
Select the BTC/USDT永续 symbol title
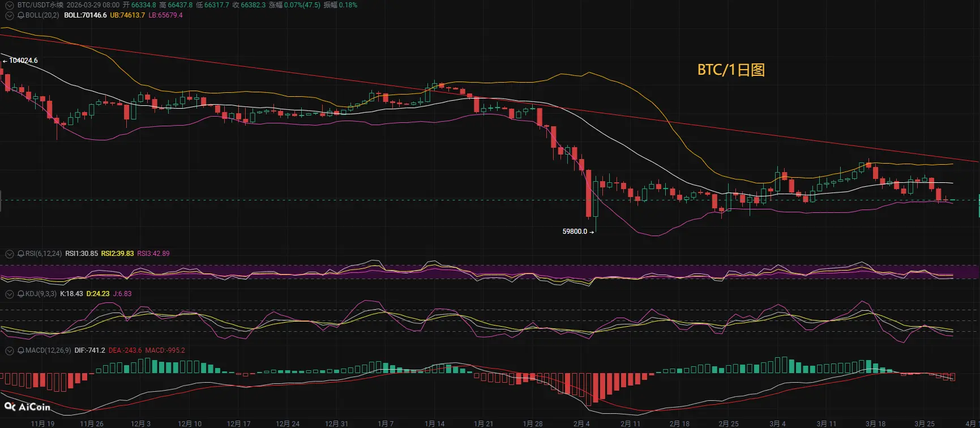(41, 5)
